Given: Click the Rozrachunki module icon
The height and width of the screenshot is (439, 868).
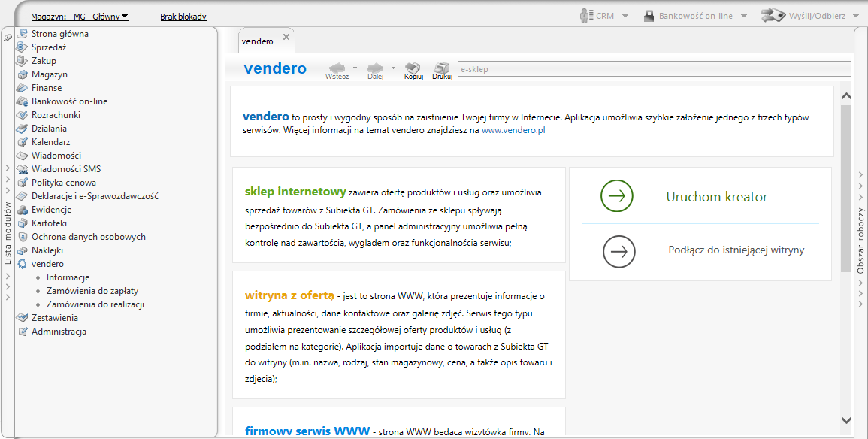Looking at the screenshot, I should (x=22, y=115).
